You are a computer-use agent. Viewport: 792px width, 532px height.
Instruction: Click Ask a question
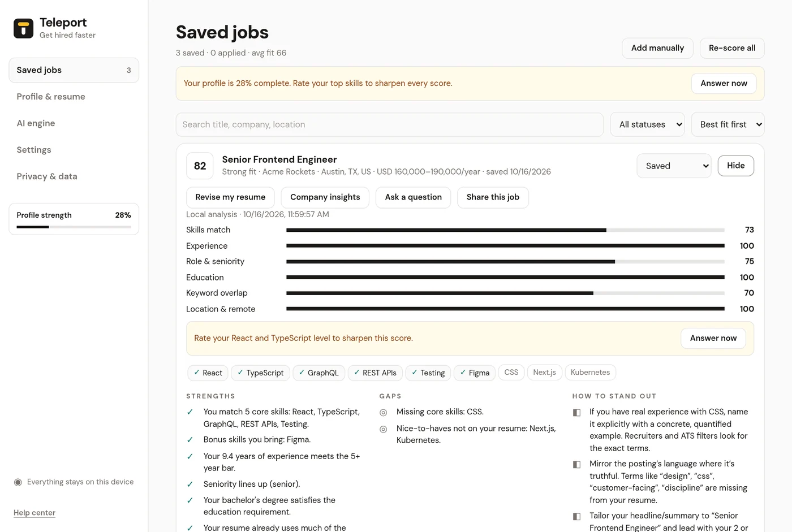pos(413,197)
